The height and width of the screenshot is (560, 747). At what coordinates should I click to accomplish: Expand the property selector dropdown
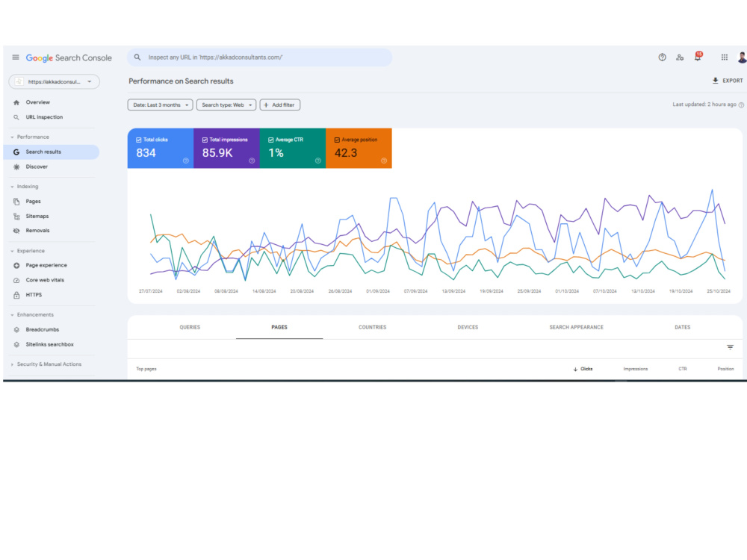[x=55, y=81]
